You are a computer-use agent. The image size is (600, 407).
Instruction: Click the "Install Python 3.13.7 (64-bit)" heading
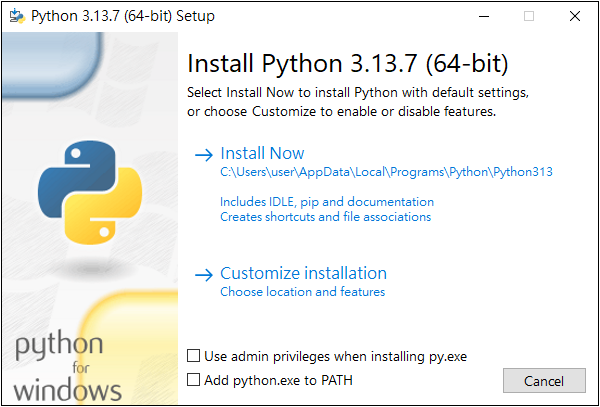[348, 64]
